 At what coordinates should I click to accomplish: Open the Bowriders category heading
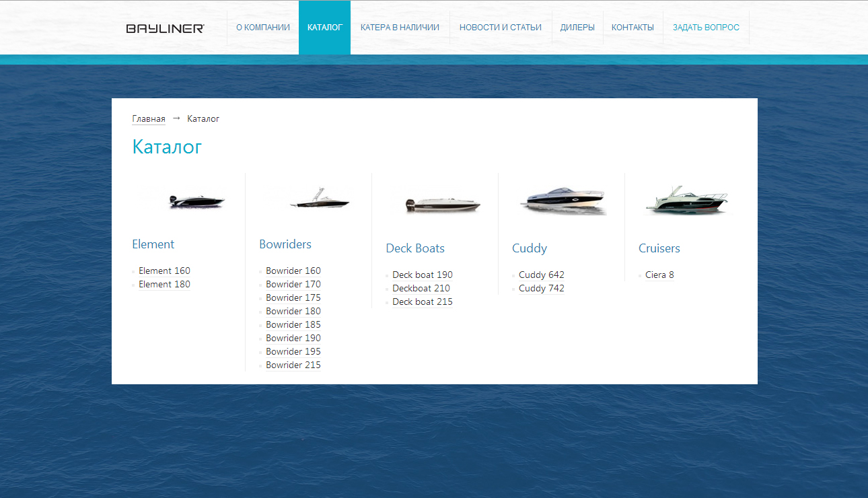click(285, 244)
